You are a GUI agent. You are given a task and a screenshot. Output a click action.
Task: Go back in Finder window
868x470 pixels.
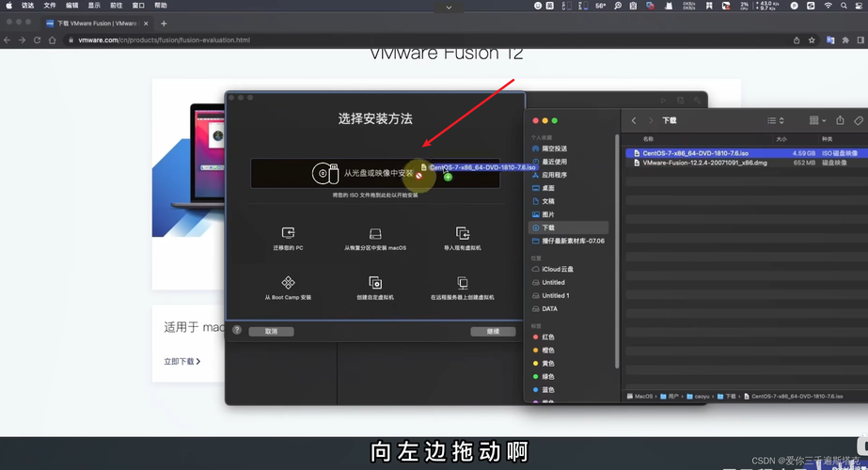click(634, 120)
